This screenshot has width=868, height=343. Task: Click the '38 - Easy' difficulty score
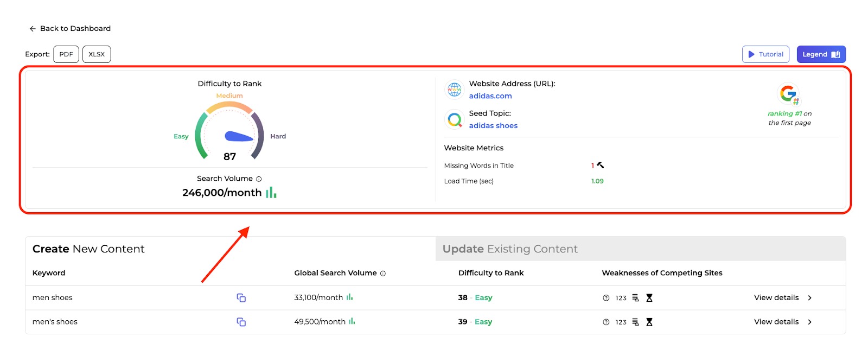pos(475,298)
